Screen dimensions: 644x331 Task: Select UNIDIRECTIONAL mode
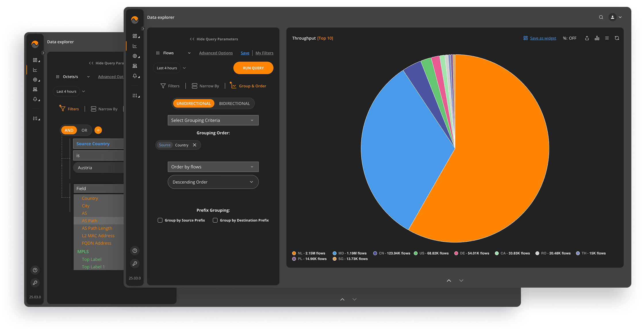[193, 103]
